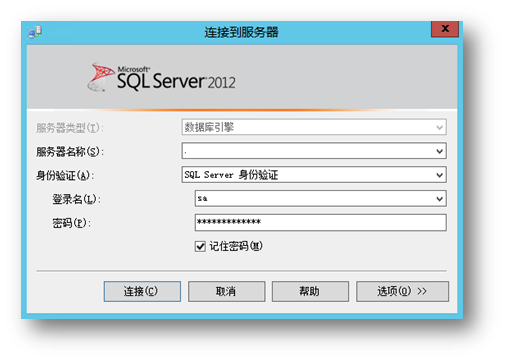Focus the 密码 password field
The height and width of the screenshot is (361, 505).
point(321,223)
